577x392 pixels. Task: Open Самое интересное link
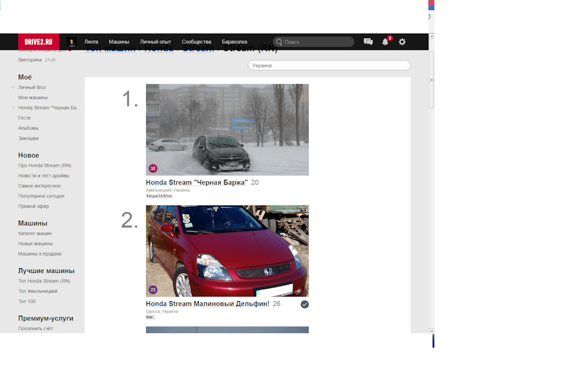[x=40, y=186]
